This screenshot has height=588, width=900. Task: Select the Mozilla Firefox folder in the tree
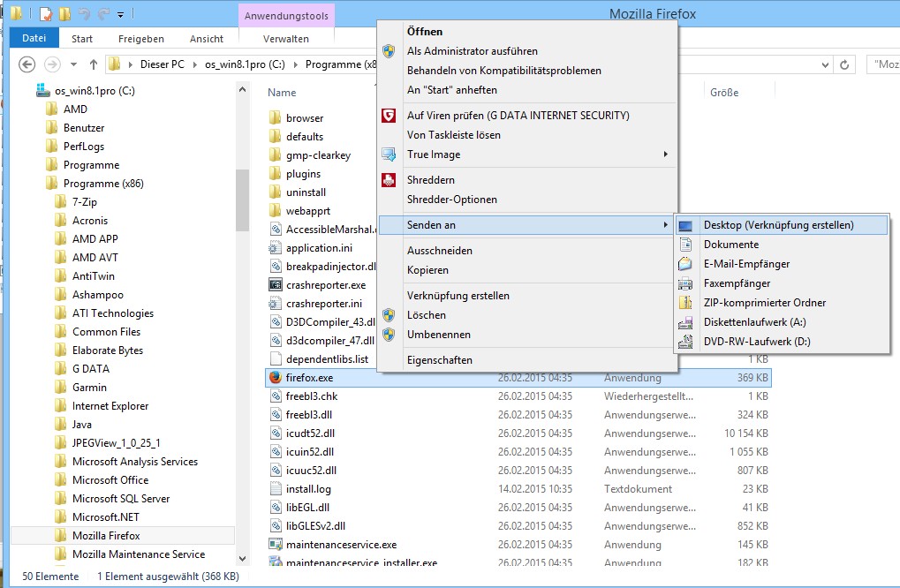(106, 536)
